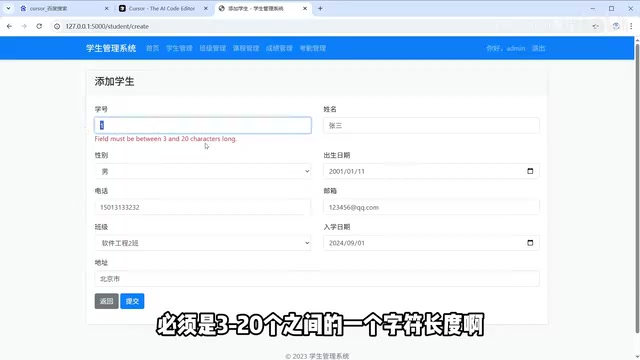Click the 入学日期 field 2024/09/01
The width and height of the screenshot is (640, 360).
click(431, 243)
